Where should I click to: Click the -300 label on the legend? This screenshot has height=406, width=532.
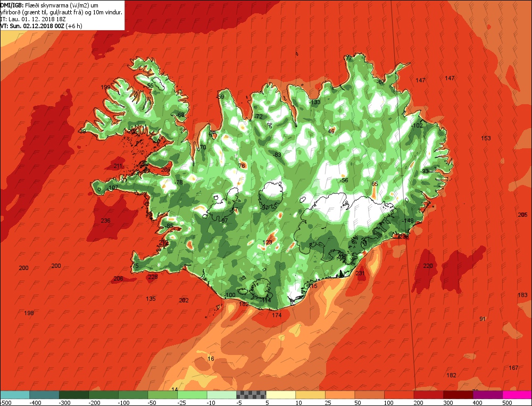point(63,403)
